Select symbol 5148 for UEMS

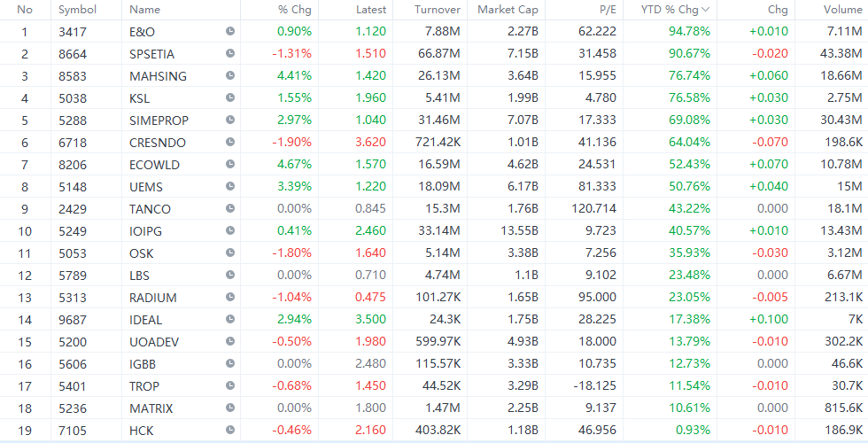click(x=73, y=187)
